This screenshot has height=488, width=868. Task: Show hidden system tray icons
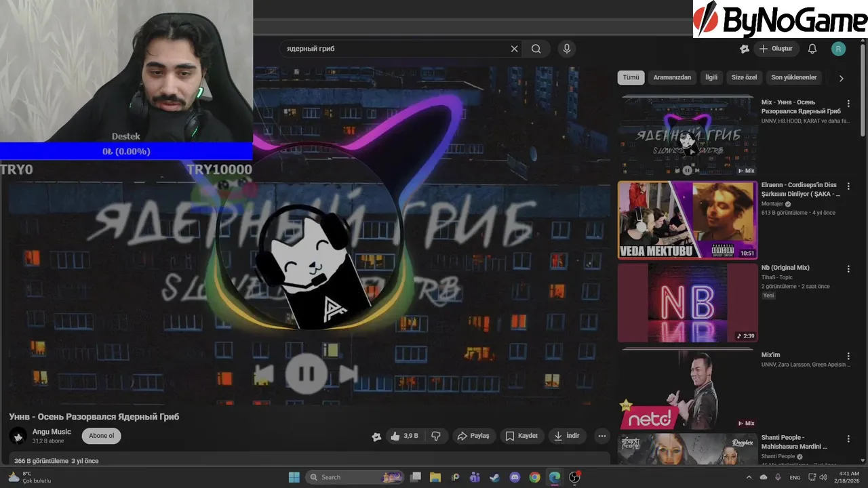point(749,477)
